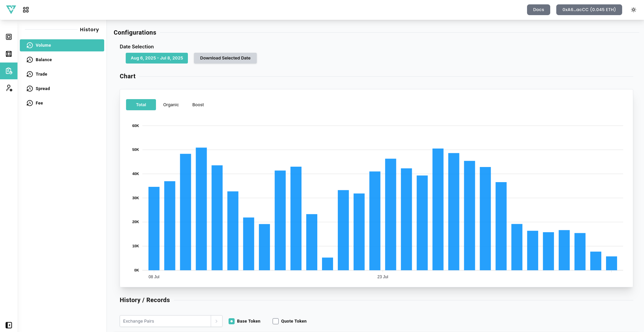Switch to the Boost chart tab
This screenshot has width=644, height=332.
click(x=198, y=105)
